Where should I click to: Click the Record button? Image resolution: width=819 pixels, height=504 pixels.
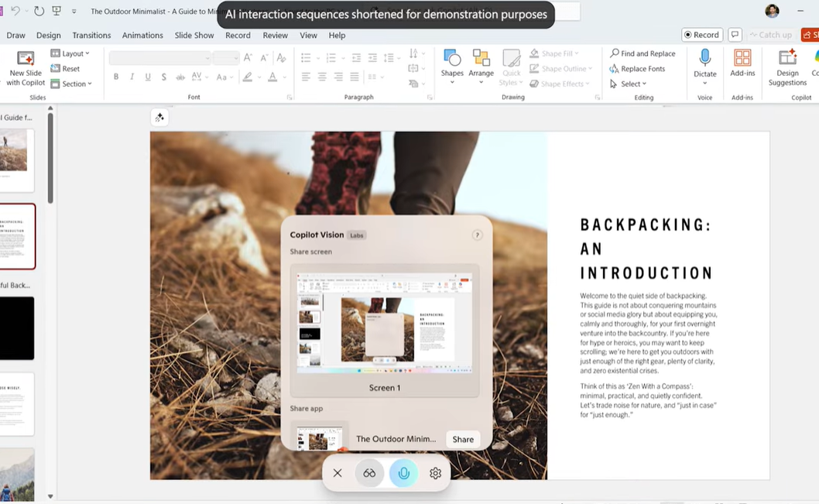click(701, 35)
